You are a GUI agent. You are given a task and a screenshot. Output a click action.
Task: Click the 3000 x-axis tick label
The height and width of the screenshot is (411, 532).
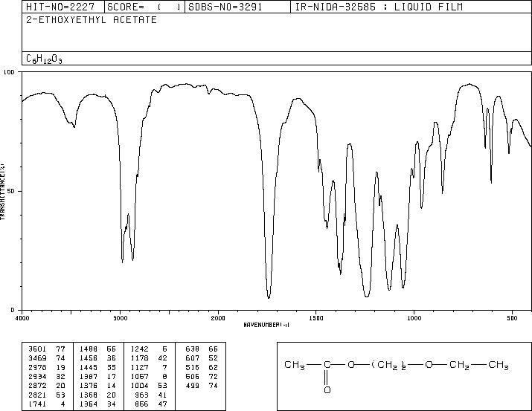(120, 318)
